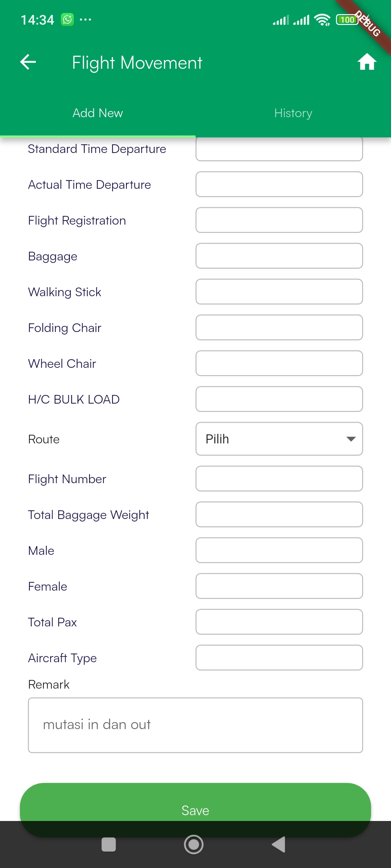Tap the Wi-Fi status icon
This screenshot has height=868, width=391.
click(322, 20)
